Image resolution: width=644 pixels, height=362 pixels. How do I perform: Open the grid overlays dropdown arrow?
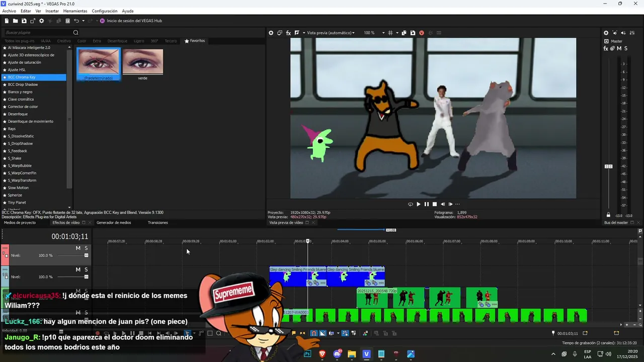point(397,33)
